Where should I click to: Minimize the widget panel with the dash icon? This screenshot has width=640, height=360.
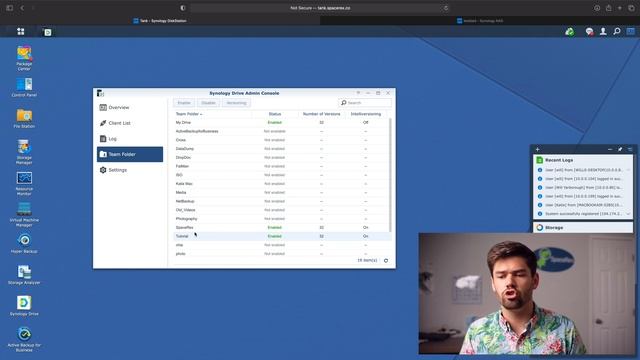610,149
